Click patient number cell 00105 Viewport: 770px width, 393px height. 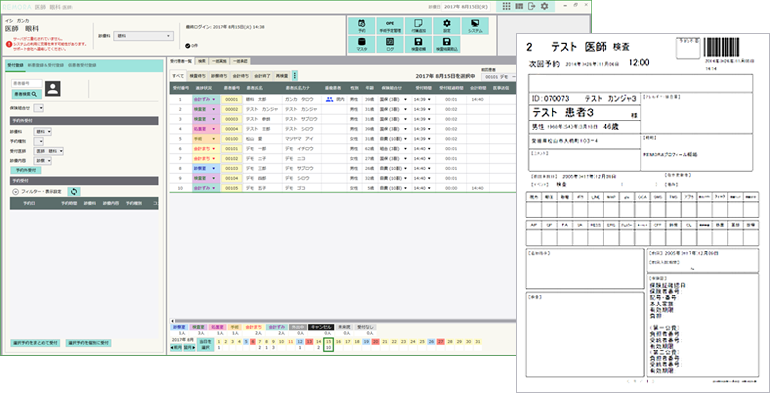point(231,188)
